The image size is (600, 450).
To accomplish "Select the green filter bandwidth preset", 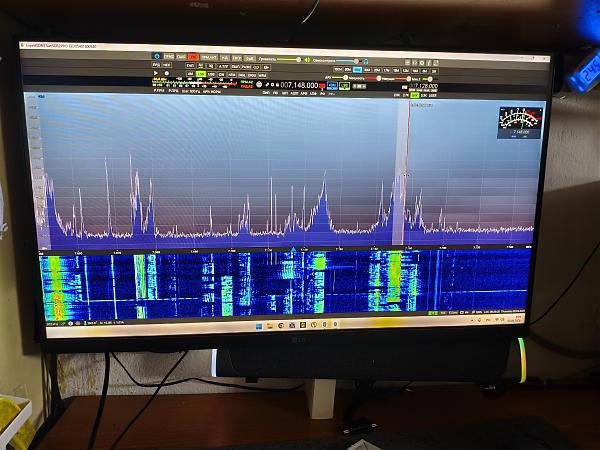I will click(x=414, y=93).
